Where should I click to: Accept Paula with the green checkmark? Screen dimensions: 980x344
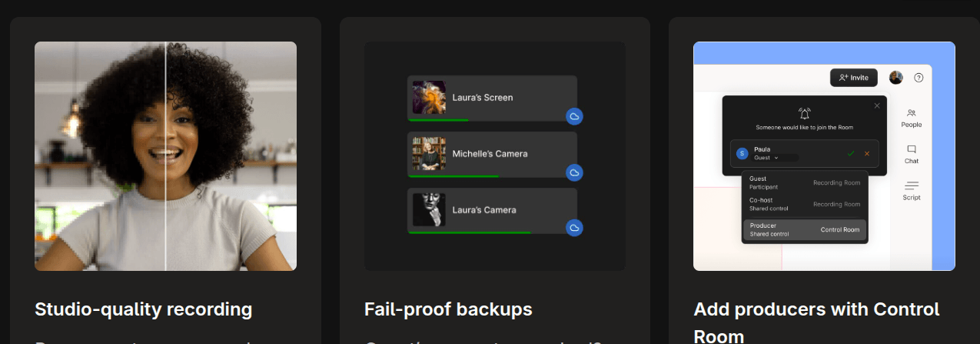click(851, 153)
